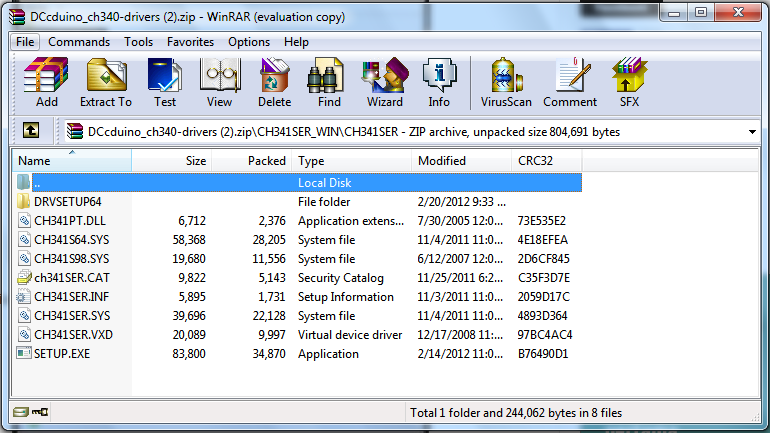Image resolution: width=770 pixels, height=433 pixels.
Task: Sort by the Type column header
Action: pos(352,161)
